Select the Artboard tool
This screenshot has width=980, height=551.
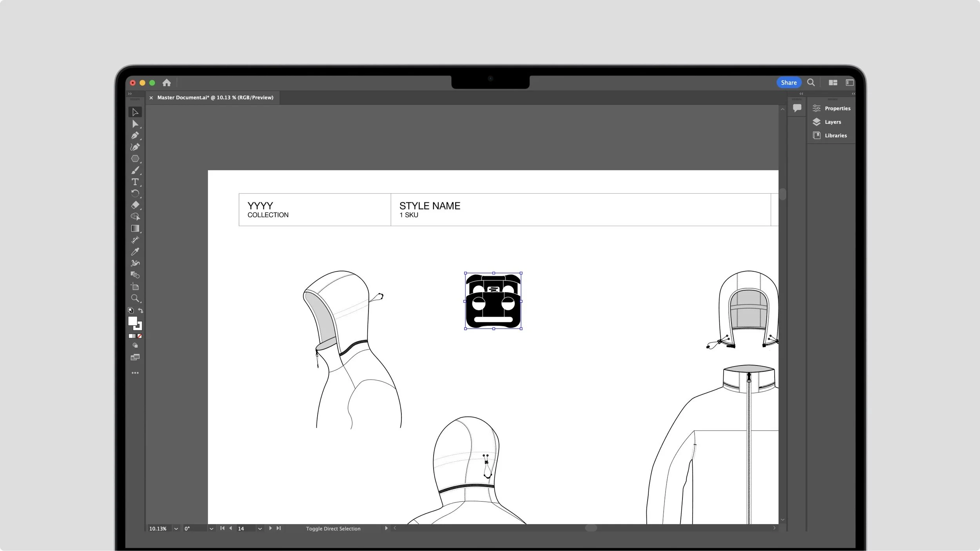(135, 287)
